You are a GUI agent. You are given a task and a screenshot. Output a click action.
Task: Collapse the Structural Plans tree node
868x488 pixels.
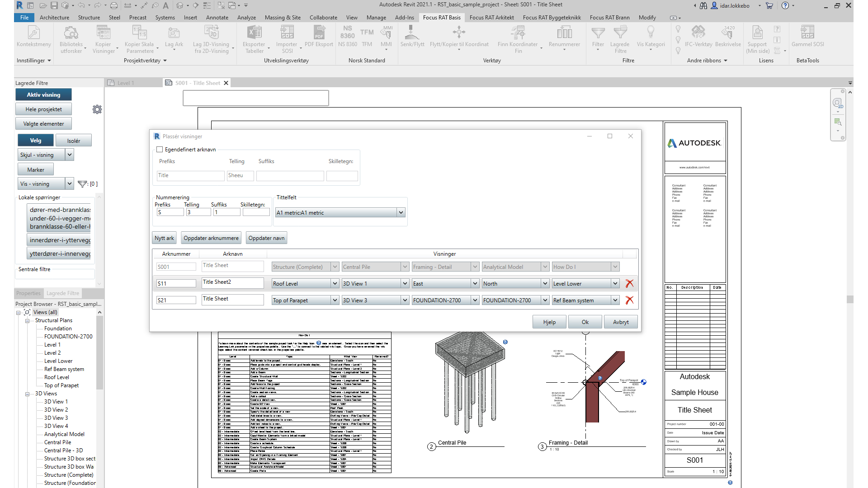[x=27, y=321]
